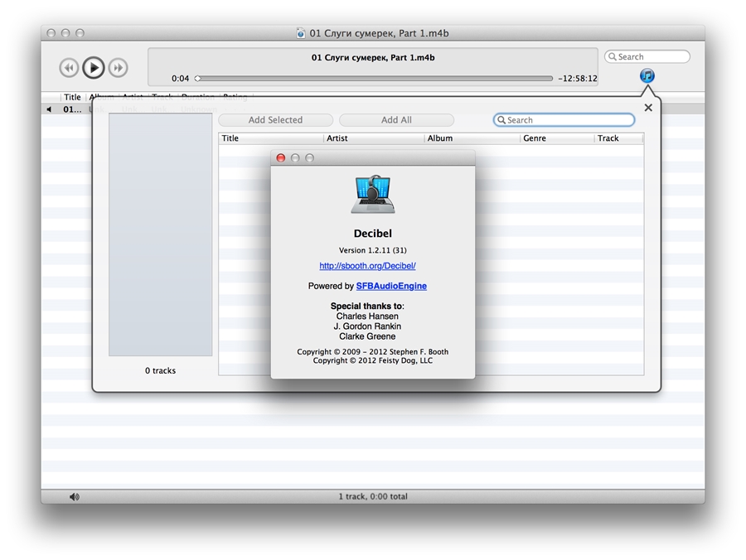This screenshot has width=746, height=560.
Task: Click magnifier icon in import panel search
Action: [x=501, y=120]
